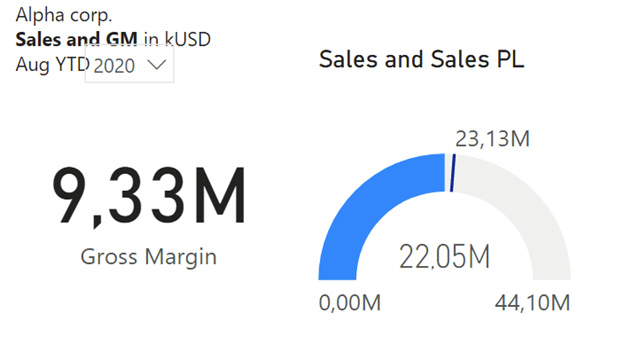
Task: Click the light gap before target marker
Action: point(448,173)
